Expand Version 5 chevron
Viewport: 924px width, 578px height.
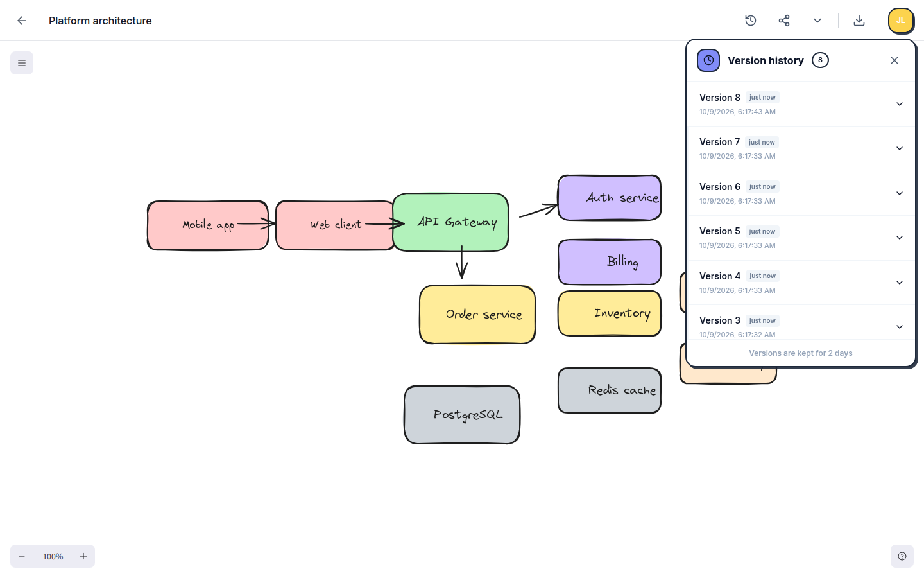click(900, 238)
